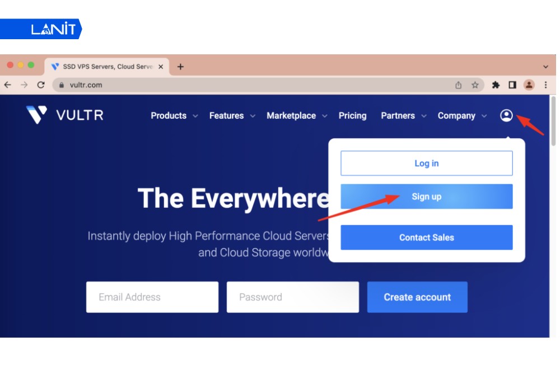560x392 pixels.
Task: Expand the Products dropdown menu
Action: [x=174, y=115]
